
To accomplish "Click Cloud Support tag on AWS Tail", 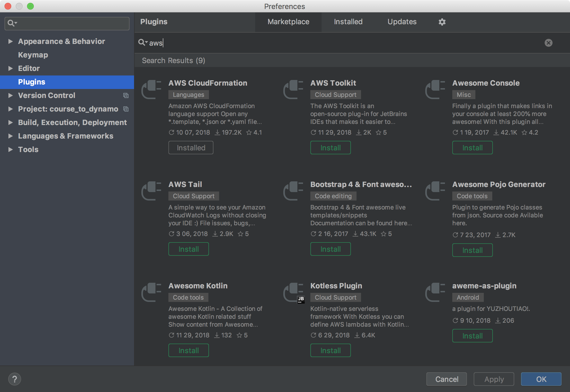I will point(194,196).
